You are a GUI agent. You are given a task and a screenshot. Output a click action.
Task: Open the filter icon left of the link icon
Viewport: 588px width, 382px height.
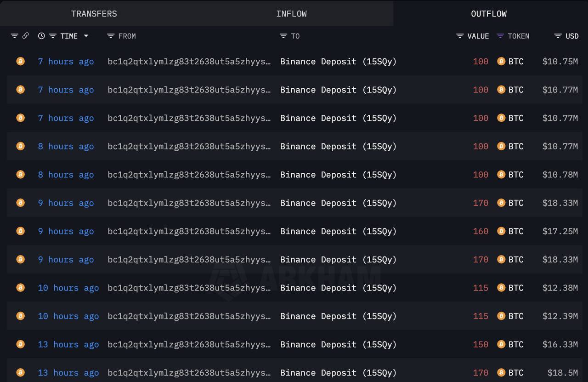[x=14, y=36]
